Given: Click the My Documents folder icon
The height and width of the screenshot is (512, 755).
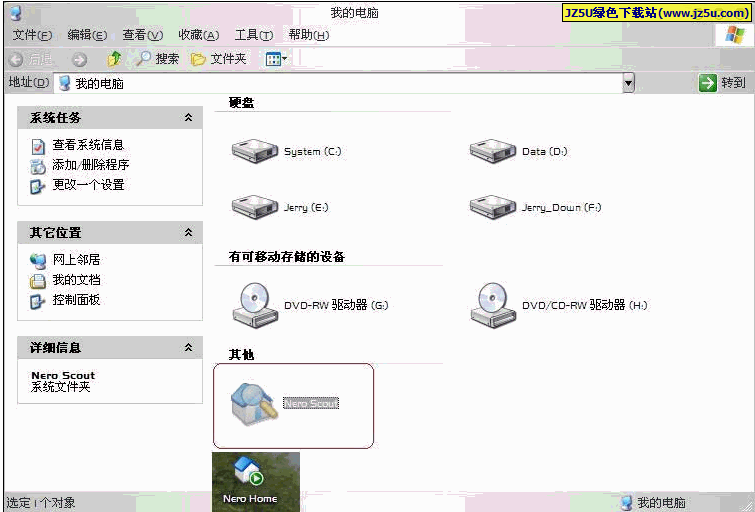Looking at the screenshot, I should click(38, 281).
